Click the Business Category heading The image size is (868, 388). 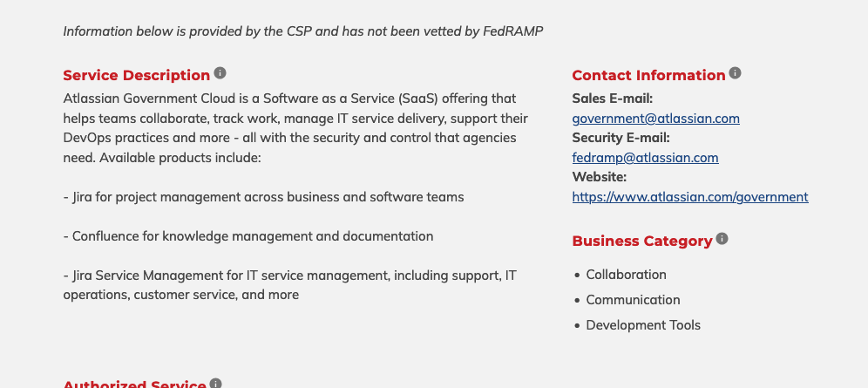click(642, 242)
